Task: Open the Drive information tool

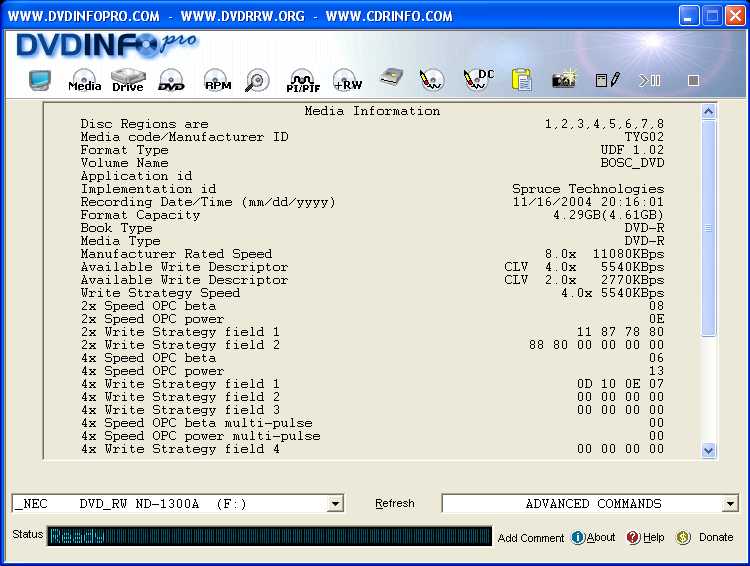Action: (128, 80)
